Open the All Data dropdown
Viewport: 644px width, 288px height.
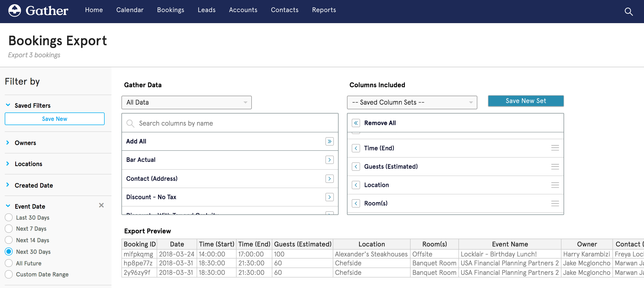coord(186,102)
